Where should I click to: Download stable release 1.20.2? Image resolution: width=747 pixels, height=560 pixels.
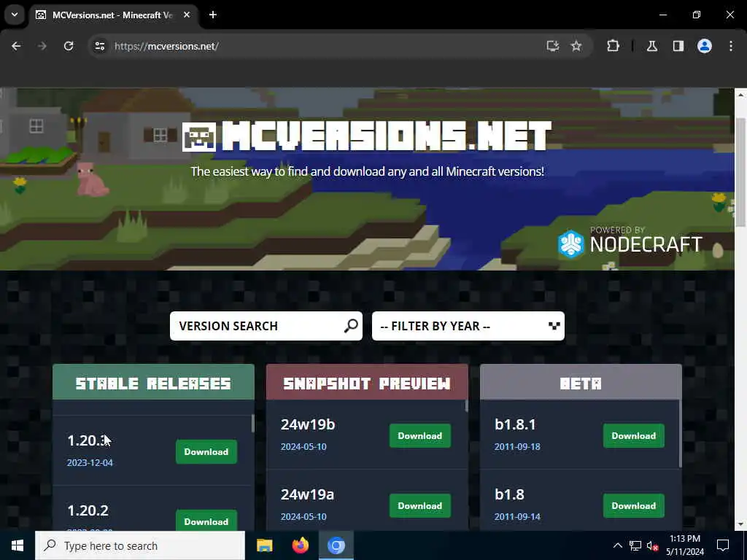coord(206,521)
